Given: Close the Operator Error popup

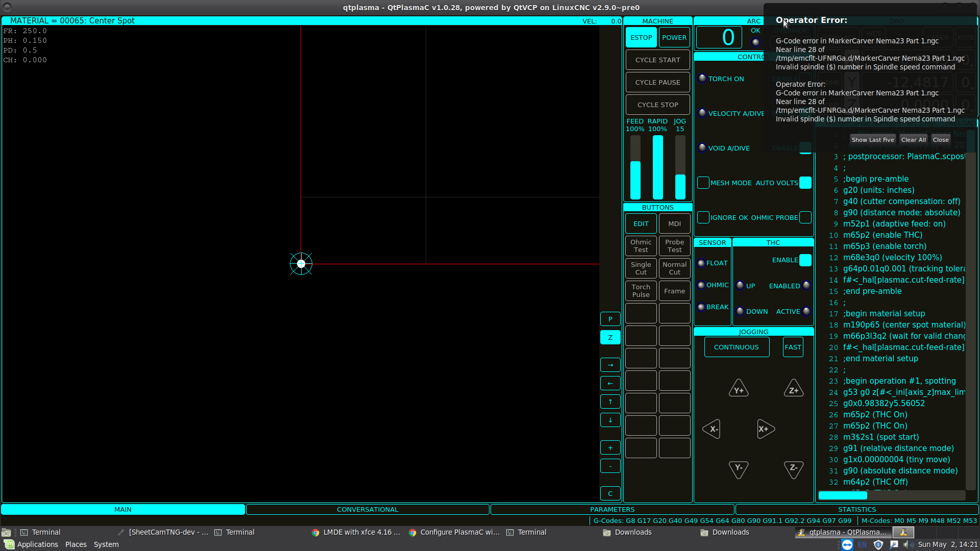Looking at the screenshot, I should coord(940,140).
